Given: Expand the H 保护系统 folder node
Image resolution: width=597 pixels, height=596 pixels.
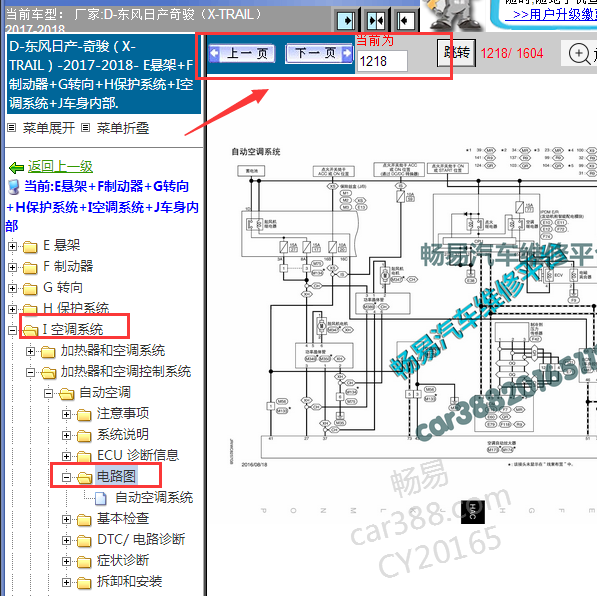Looking at the screenshot, I should tap(12, 309).
